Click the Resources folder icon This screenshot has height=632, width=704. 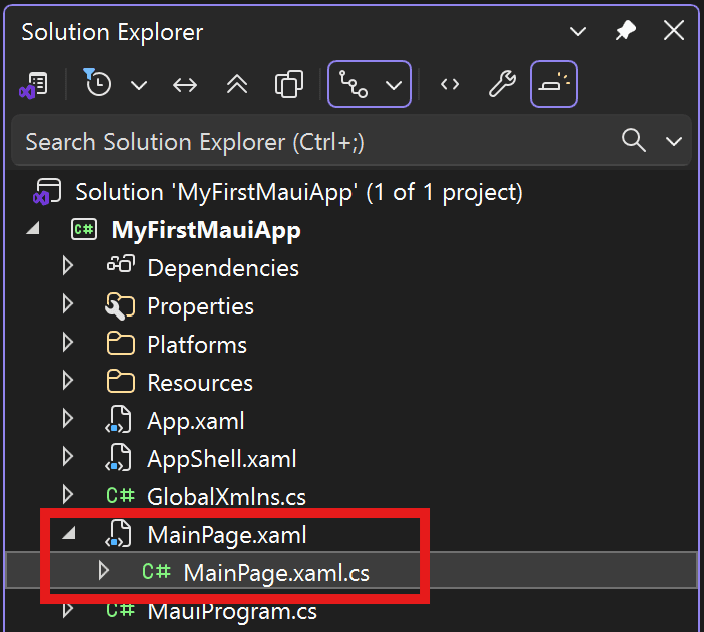(121, 382)
